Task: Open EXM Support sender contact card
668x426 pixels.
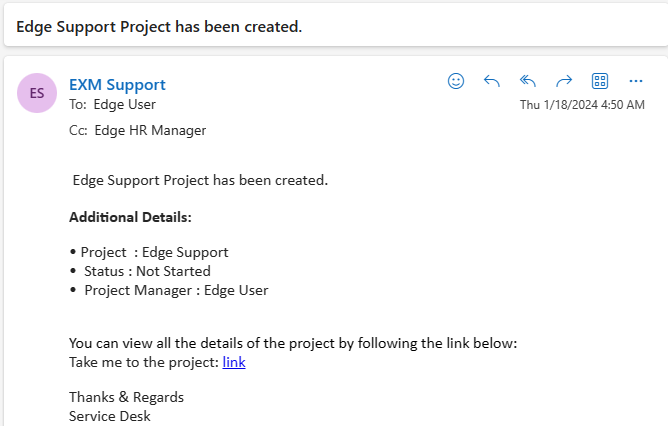Action: click(x=117, y=85)
